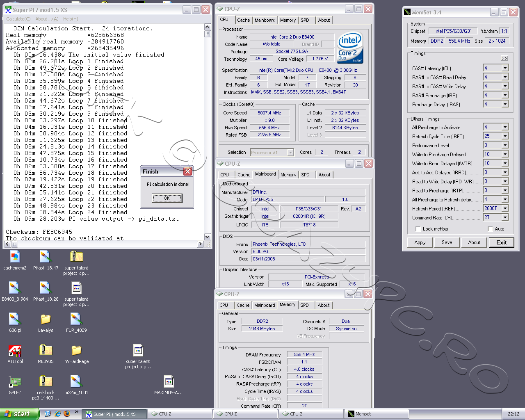Open the nVHardPage folder
This screenshot has width=525, height=420.
pyautogui.click(x=76, y=354)
